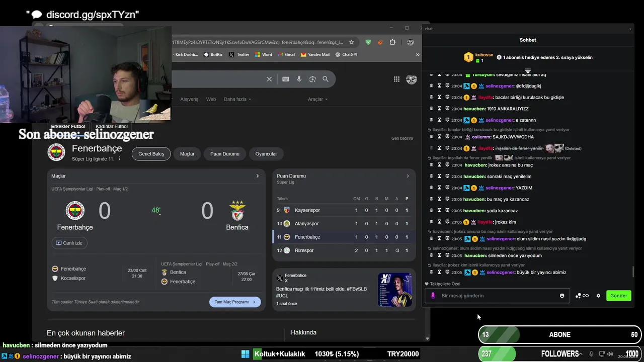The height and width of the screenshot is (362, 644).
Task: Open the ChatGPT bookmark
Action: pyautogui.click(x=347, y=54)
